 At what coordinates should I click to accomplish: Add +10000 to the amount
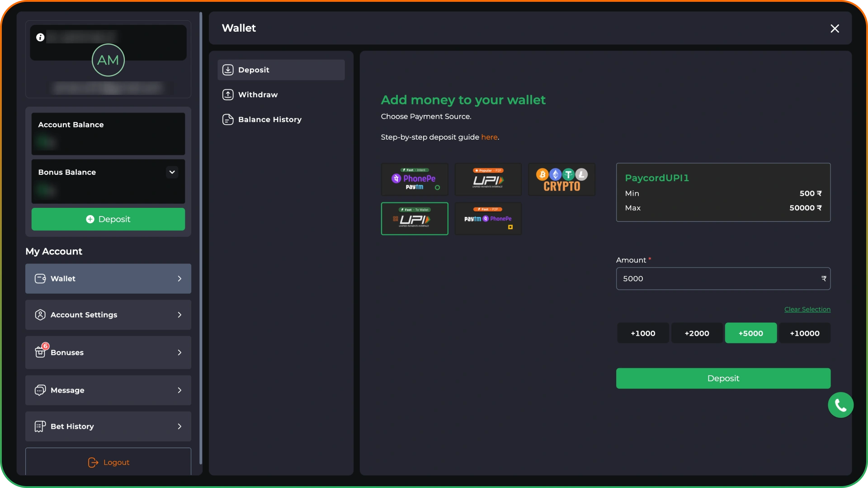click(x=804, y=333)
